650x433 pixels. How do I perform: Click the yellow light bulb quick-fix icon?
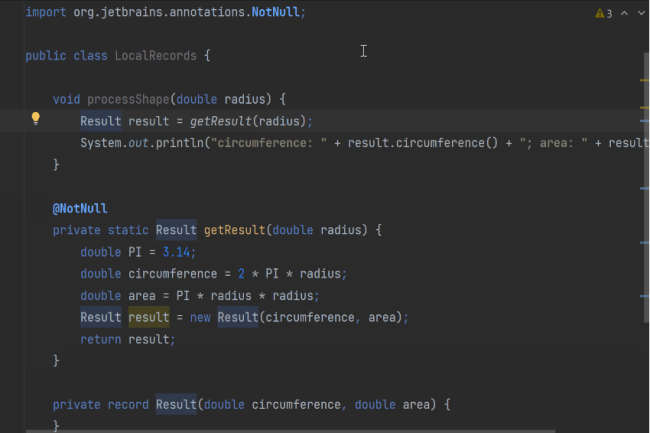(x=36, y=119)
